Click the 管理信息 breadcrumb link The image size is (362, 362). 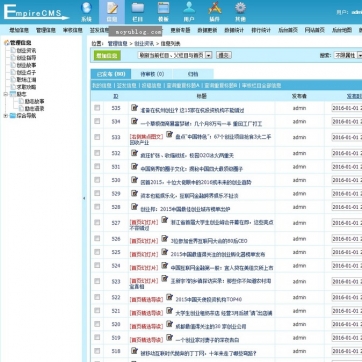118,44
